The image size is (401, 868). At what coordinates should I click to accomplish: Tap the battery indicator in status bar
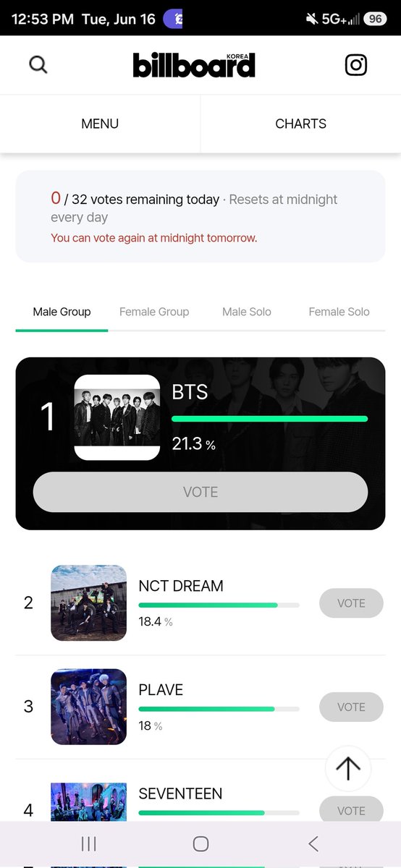375,20
